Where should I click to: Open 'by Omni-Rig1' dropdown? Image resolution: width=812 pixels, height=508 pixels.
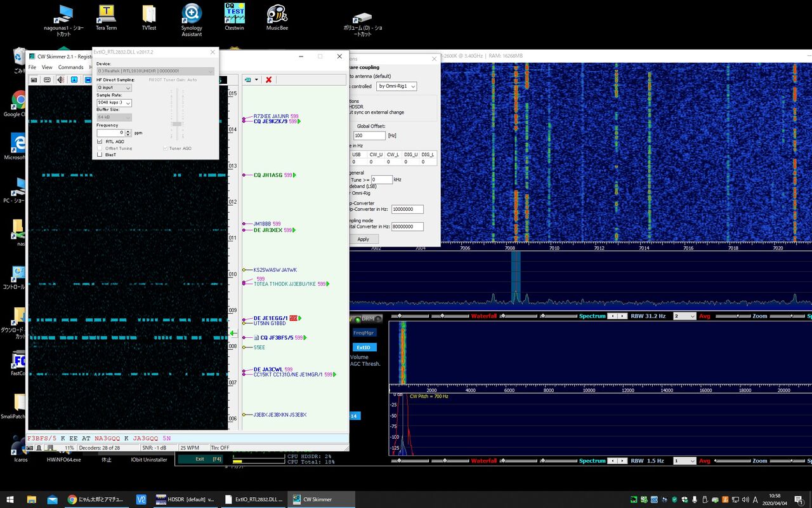click(396, 86)
